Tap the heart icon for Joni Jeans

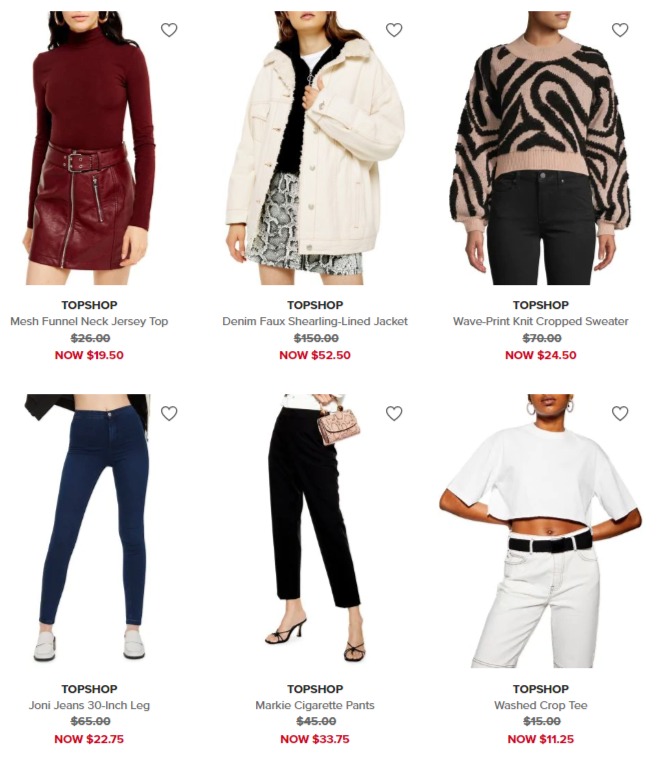click(169, 413)
